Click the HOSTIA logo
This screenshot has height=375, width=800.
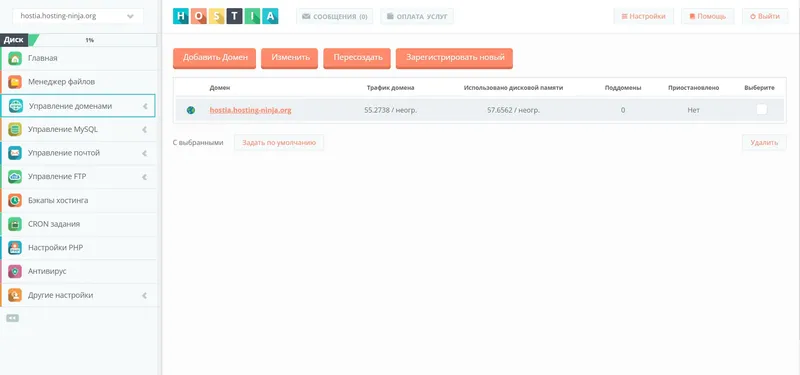click(x=226, y=16)
